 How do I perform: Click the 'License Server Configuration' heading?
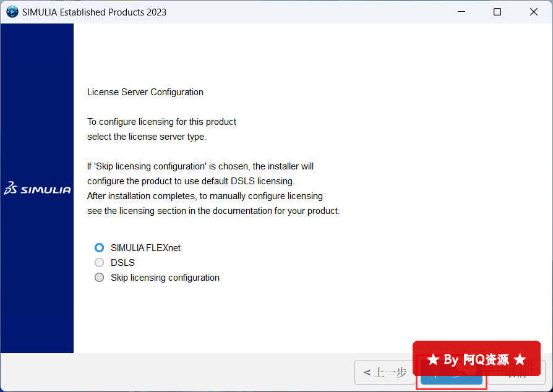(x=145, y=92)
